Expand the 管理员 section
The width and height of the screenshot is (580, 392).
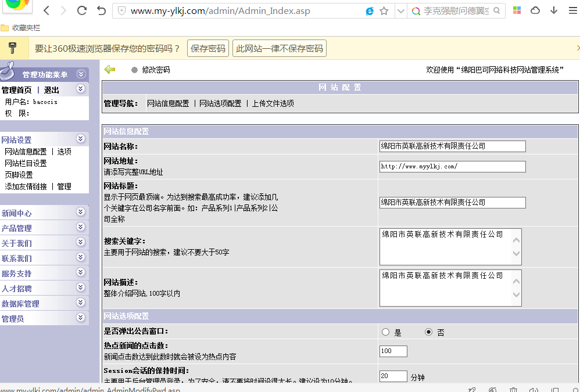[80, 317]
